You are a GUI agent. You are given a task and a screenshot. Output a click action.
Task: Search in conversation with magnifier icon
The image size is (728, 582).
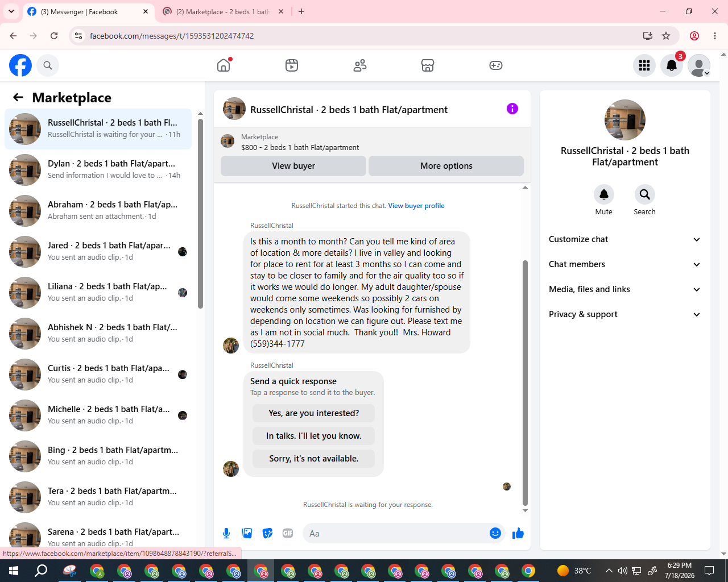tap(645, 194)
